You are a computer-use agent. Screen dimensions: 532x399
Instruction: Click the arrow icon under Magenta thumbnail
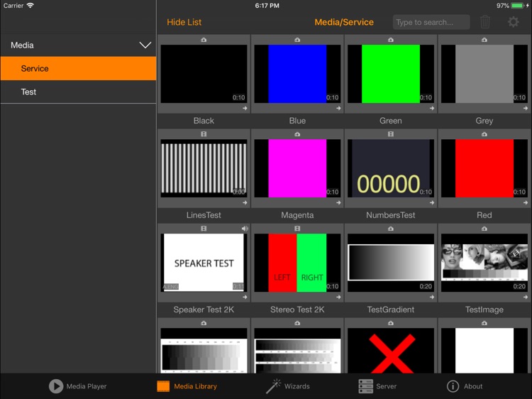click(338, 203)
